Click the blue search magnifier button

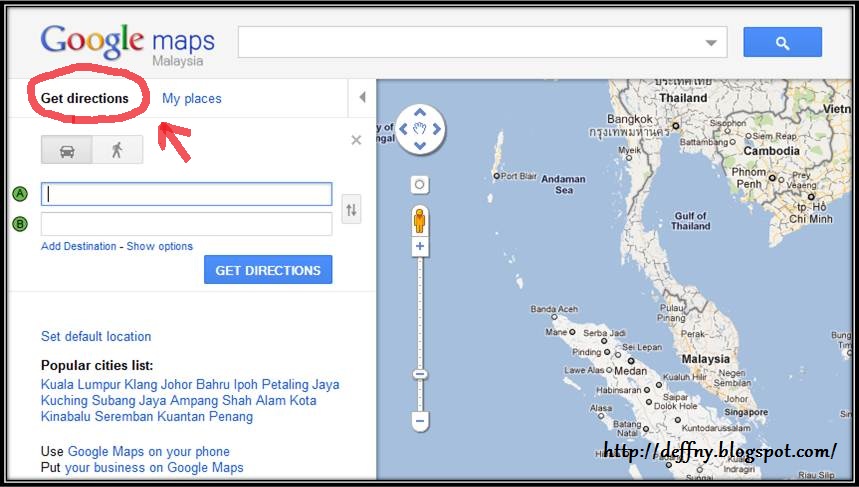782,42
